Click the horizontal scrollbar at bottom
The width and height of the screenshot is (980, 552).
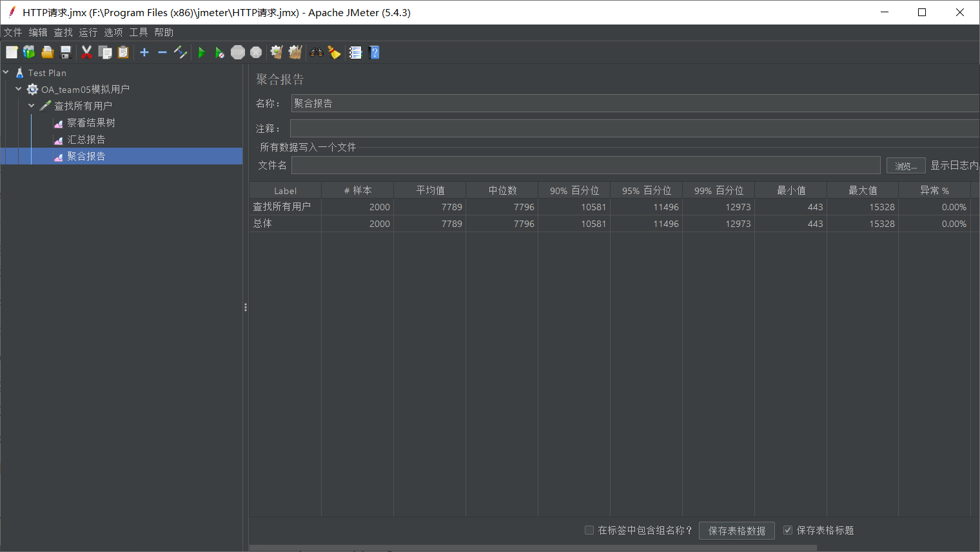pos(533,548)
